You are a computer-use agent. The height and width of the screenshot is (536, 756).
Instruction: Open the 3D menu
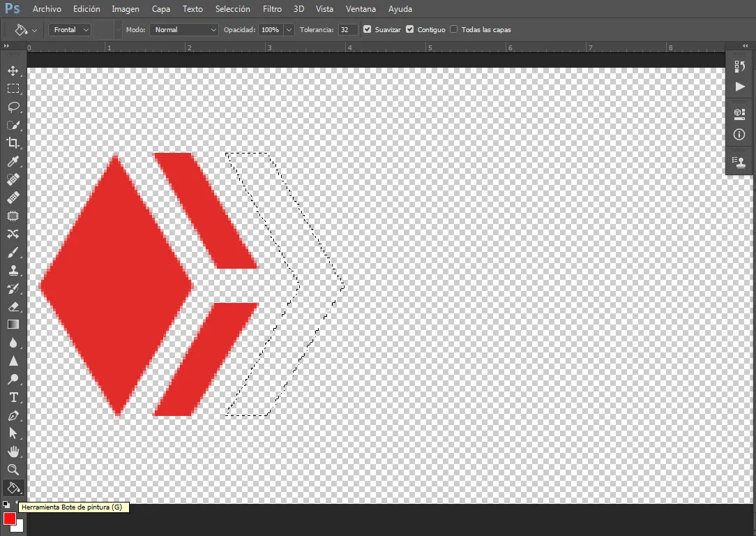point(299,8)
